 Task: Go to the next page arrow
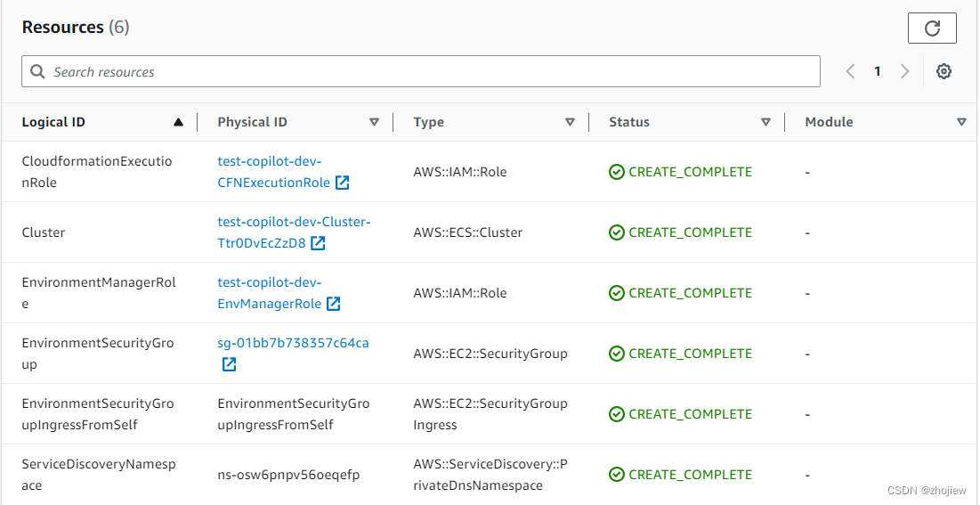(x=904, y=71)
